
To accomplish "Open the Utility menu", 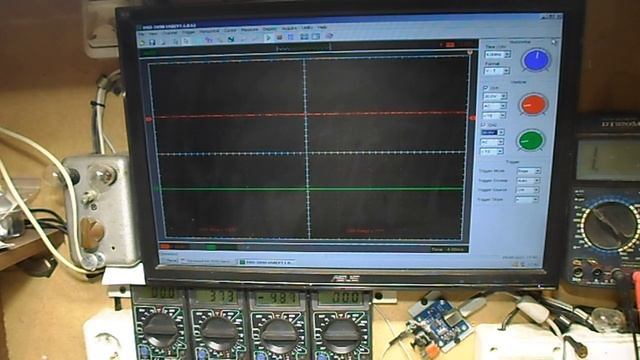I will tap(307, 28).
